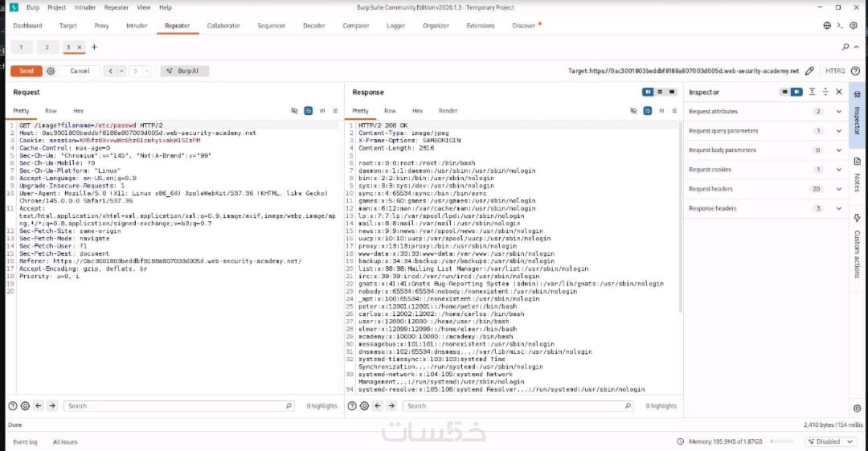Cancel the current request
This screenshot has width=868, height=451.
click(x=80, y=71)
